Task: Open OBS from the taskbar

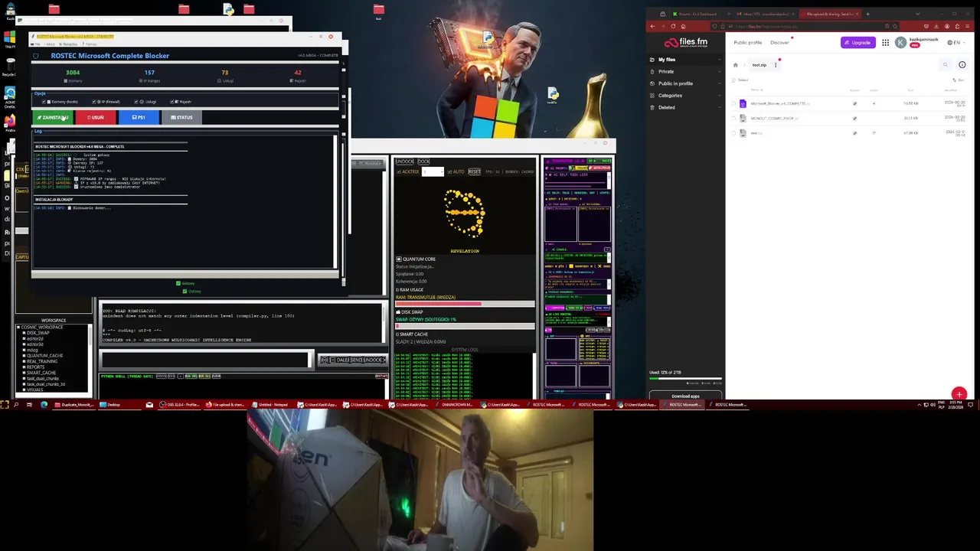Action: (x=179, y=405)
